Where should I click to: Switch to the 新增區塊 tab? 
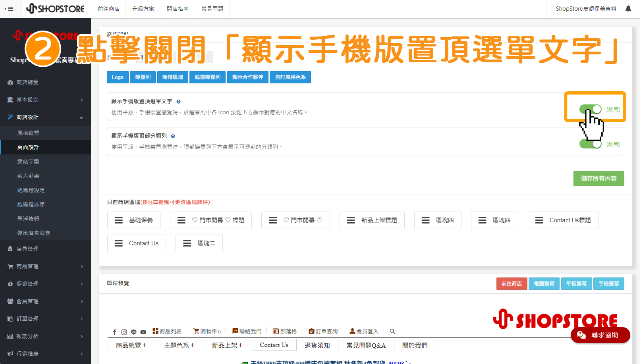click(173, 77)
